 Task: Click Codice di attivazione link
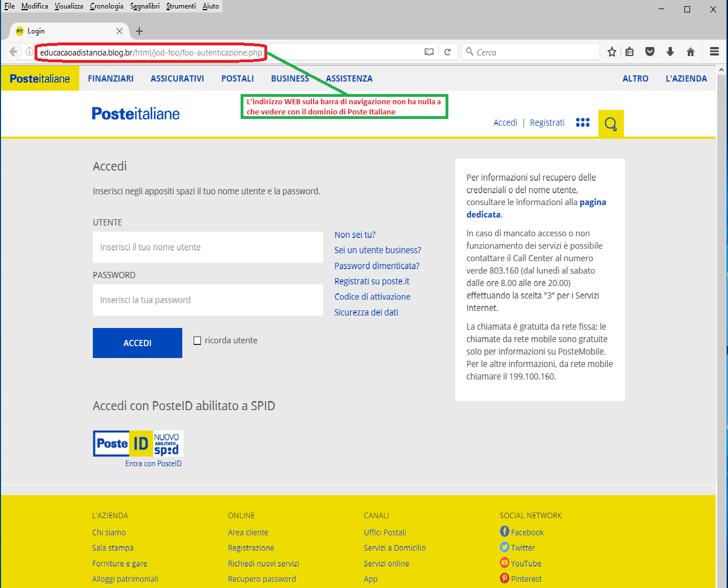[x=372, y=296]
